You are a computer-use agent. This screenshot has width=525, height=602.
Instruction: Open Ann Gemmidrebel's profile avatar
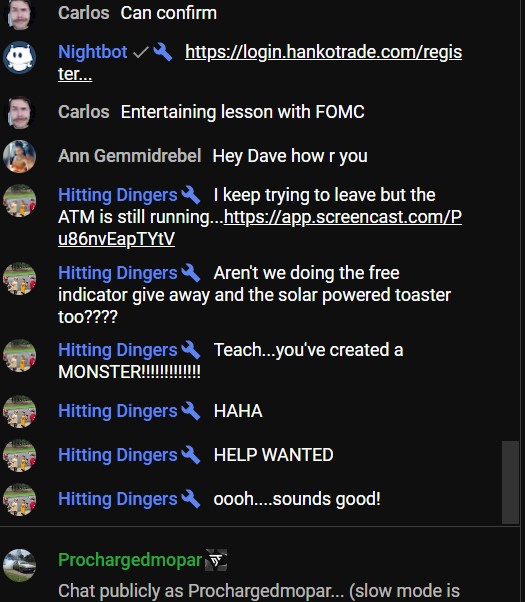tap(19, 156)
